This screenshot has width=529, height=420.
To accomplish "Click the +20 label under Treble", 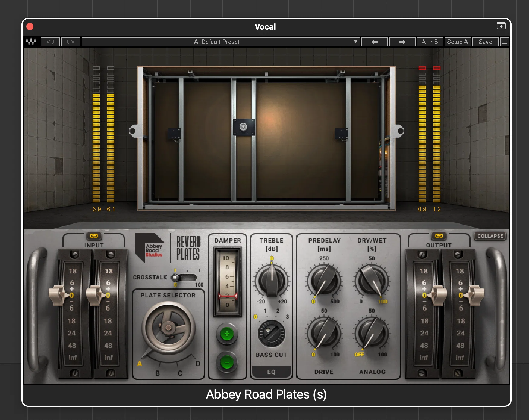I will click(282, 302).
